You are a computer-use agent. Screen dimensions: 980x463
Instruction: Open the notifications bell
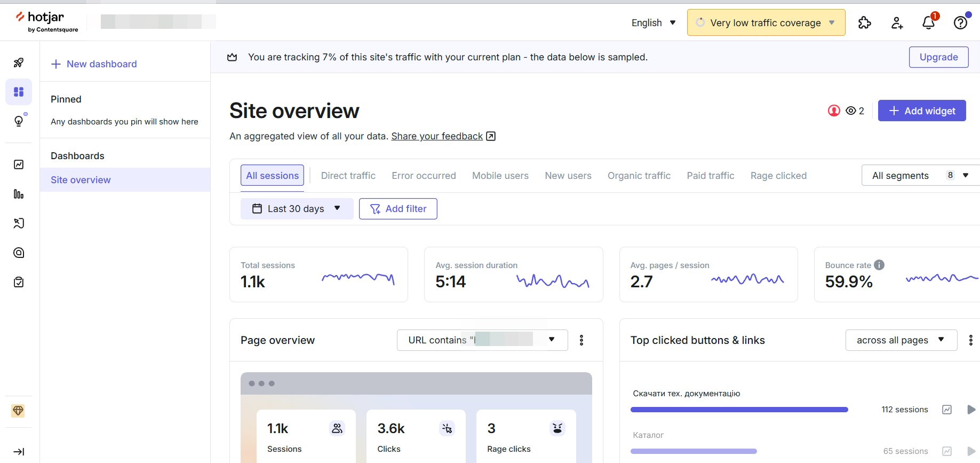coord(929,22)
